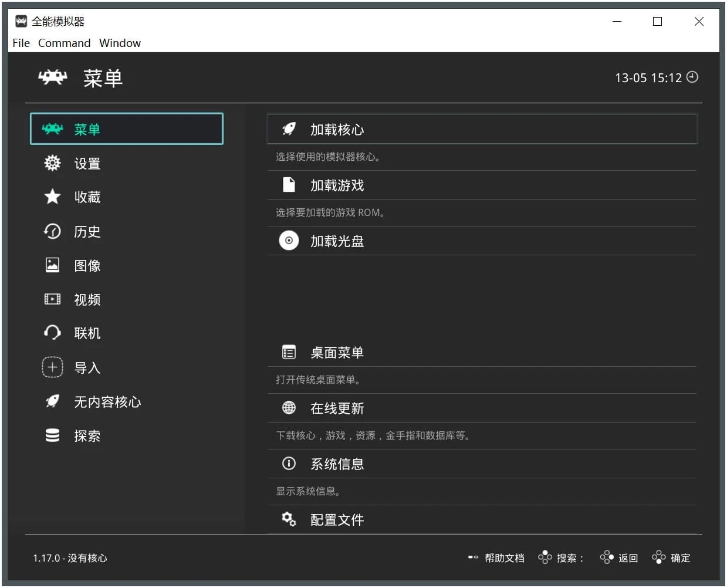Screen dimensions: 727x588
Task: Click the 图像 picture icon
Action: pyautogui.click(x=52, y=265)
